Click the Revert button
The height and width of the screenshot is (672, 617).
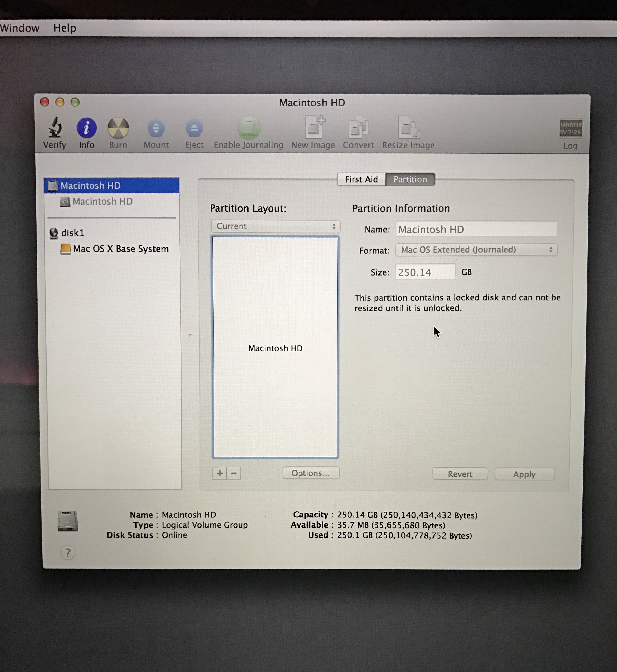coord(460,474)
